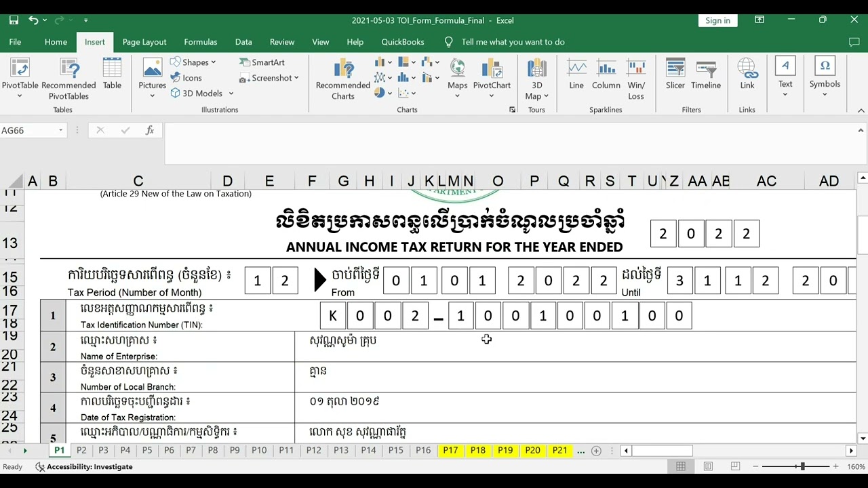Insert Pictures from ribbon
The height and width of the screenshot is (488, 868).
point(152,79)
